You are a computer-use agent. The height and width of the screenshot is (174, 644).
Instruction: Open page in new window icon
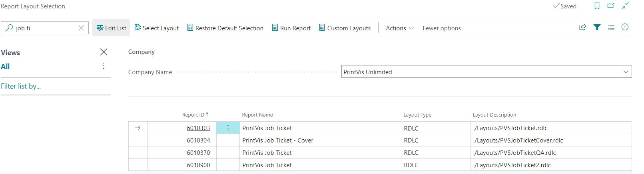click(x=611, y=6)
